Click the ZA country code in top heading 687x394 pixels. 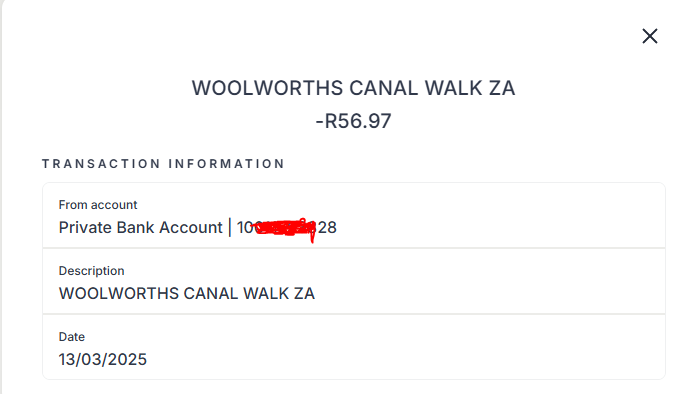pyautogui.click(x=502, y=88)
